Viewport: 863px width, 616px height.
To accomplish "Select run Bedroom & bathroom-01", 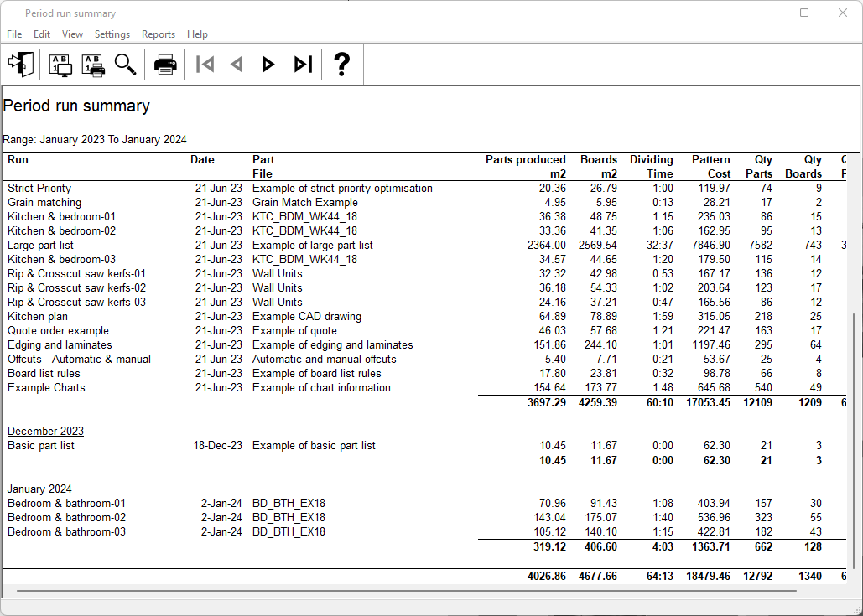I will [66, 504].
